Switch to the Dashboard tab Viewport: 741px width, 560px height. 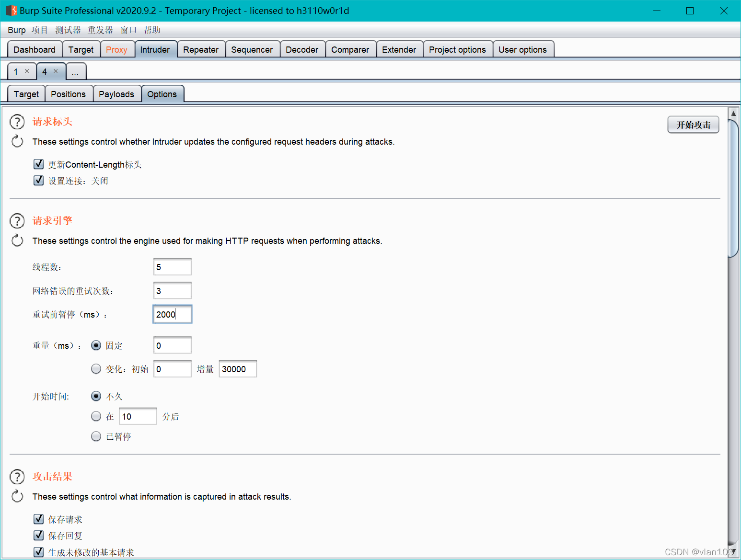coord(35,49)
